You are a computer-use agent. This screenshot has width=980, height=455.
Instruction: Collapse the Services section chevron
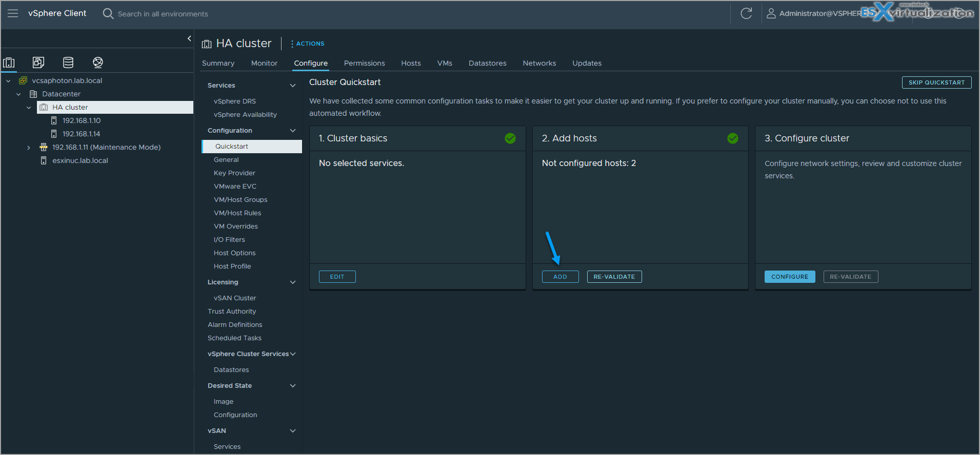(x=293, y=86)
